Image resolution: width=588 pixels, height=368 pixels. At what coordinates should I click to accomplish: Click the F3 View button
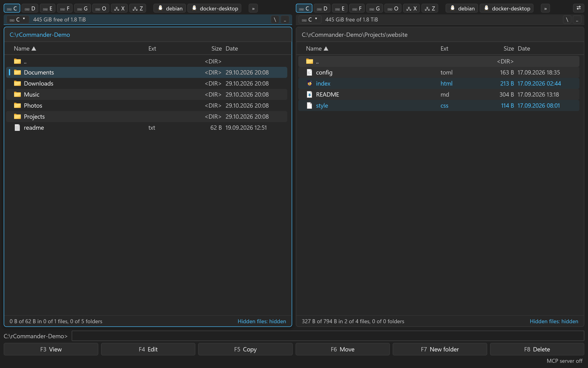point(51,349)
